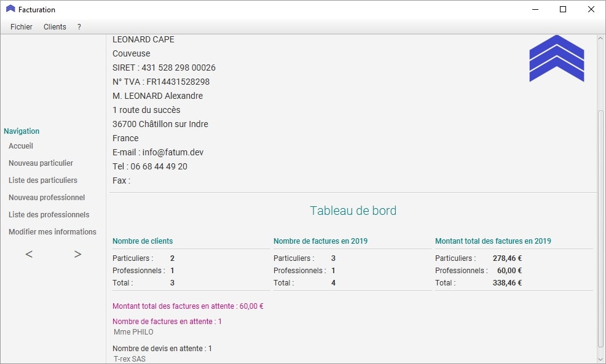The image size is (606, 364).
Task: Open the Fichier menu
Action: (x=22, y=27)
